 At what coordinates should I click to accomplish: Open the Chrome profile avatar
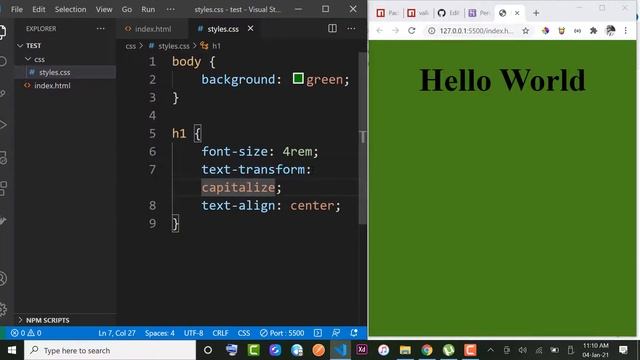[x=610, y=31]
